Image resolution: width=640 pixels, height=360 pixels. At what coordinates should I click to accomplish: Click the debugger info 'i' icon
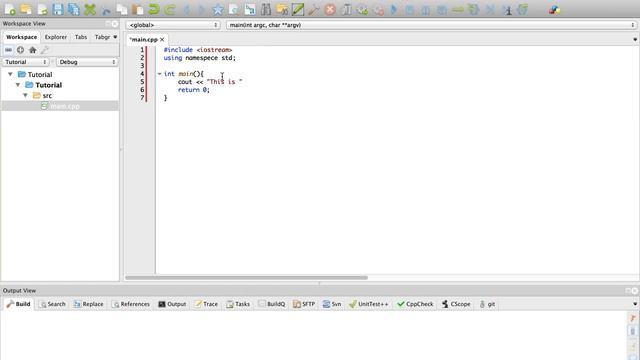click(x=507, y=10)
